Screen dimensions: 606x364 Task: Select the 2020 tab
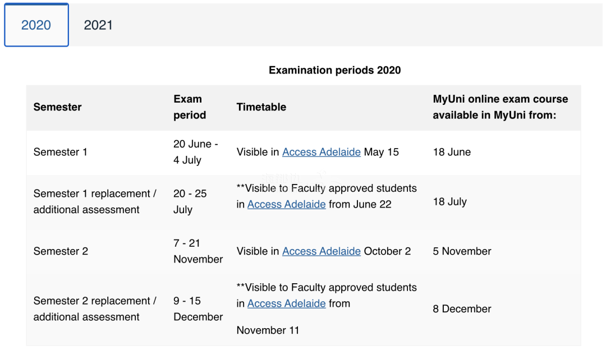(x=36, y=25)
